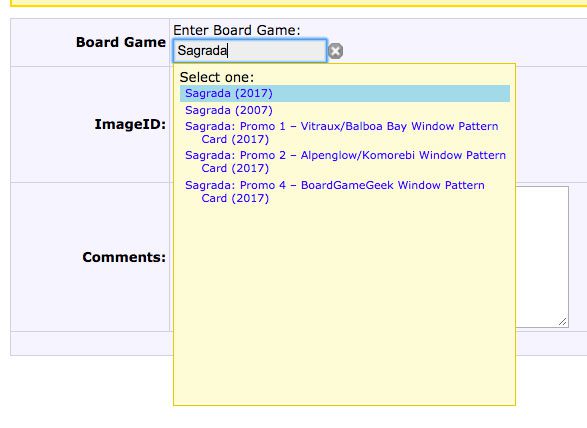
Task: Click the Board Game field label
Action: tap(121, 42)
